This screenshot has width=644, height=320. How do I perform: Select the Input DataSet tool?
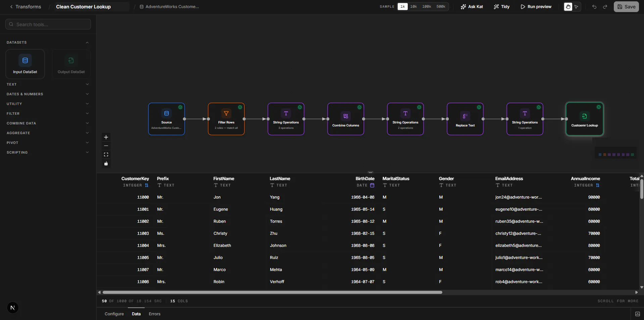(x=25, y=64)
